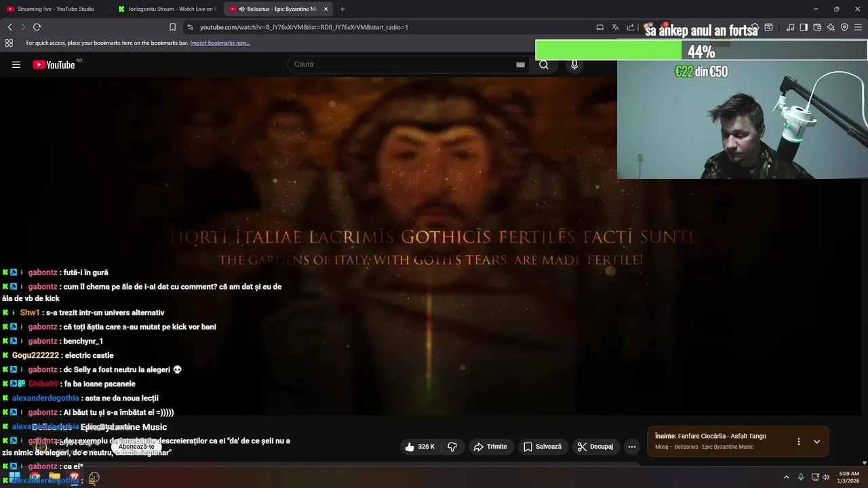Go back to the previous page
Viewport: 868px width, 488px height.
coord(9,27)
